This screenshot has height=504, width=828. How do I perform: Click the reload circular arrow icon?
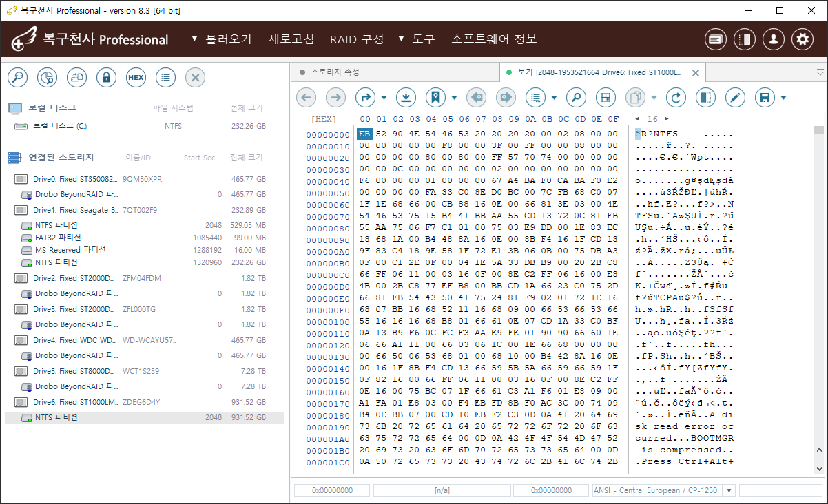click(x=676, y=98)
